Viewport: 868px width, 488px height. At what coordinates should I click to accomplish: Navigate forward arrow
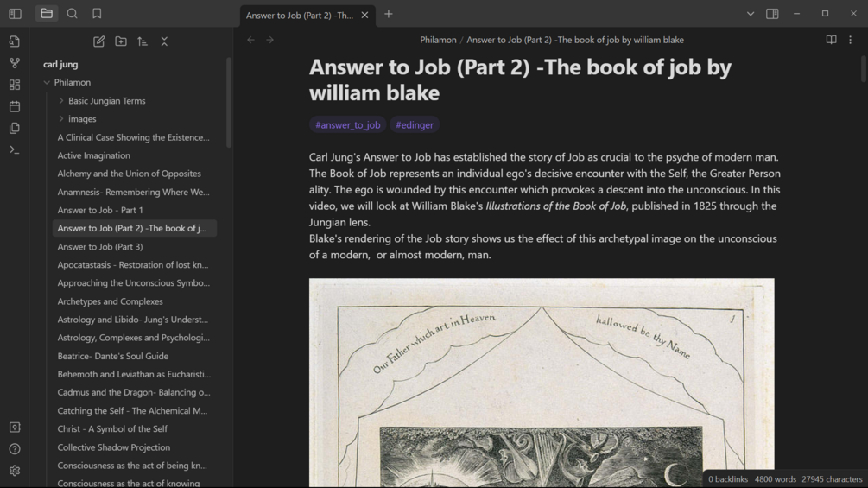coord(269,40)
